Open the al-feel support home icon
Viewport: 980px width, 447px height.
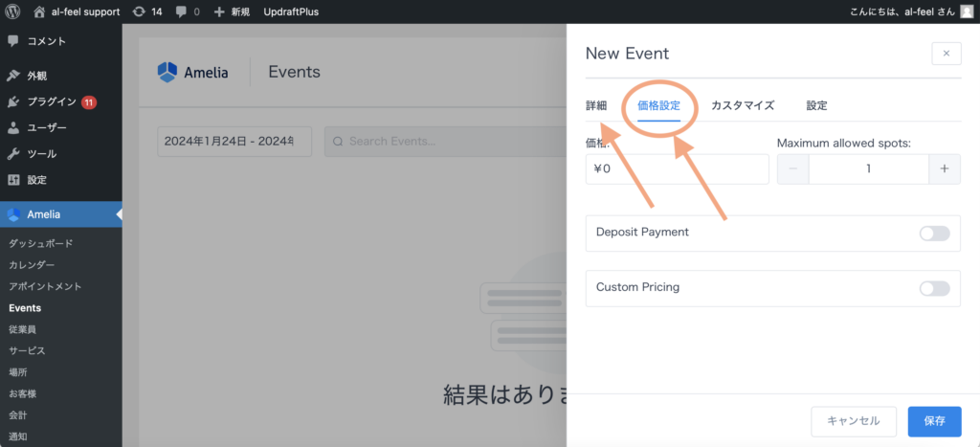pos(39,11)
